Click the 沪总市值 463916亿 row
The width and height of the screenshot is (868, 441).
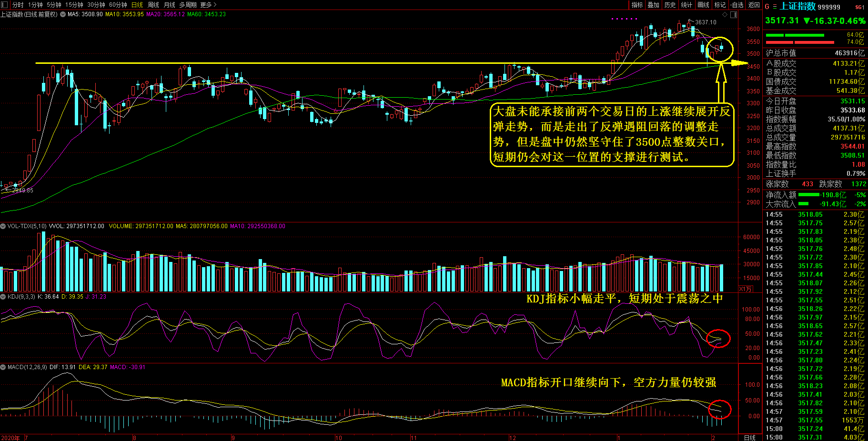click(x=815, y=53)
